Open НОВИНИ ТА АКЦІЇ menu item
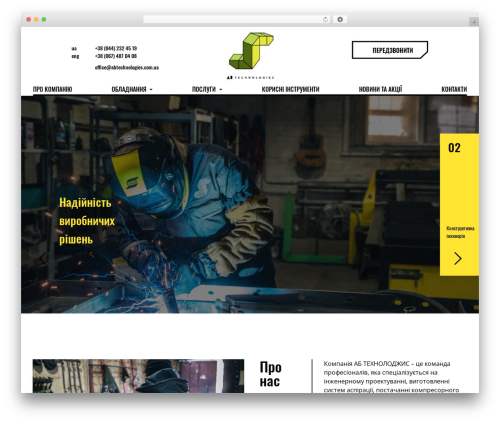Screen dimensions: 500x423 380,89
